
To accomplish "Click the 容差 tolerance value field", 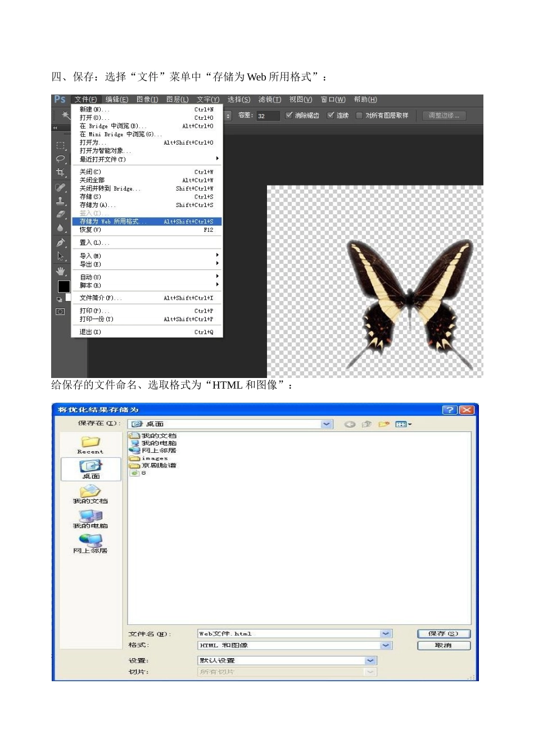I will tap(268, 116).
